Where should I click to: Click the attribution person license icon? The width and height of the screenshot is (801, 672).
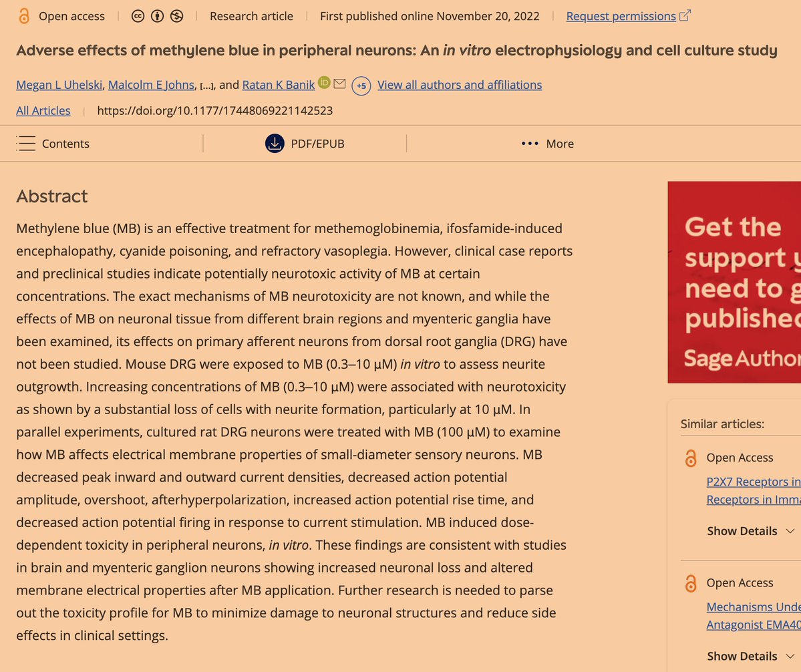[157, 16]
